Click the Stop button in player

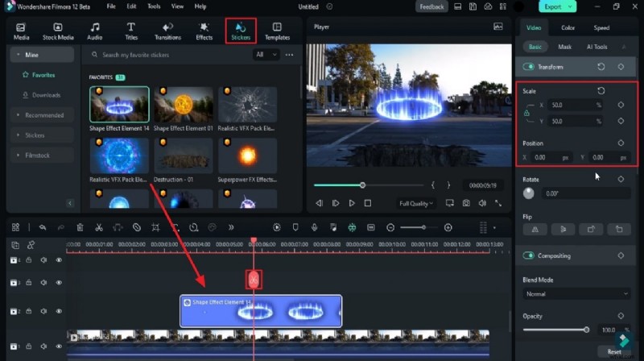(368, 203)
